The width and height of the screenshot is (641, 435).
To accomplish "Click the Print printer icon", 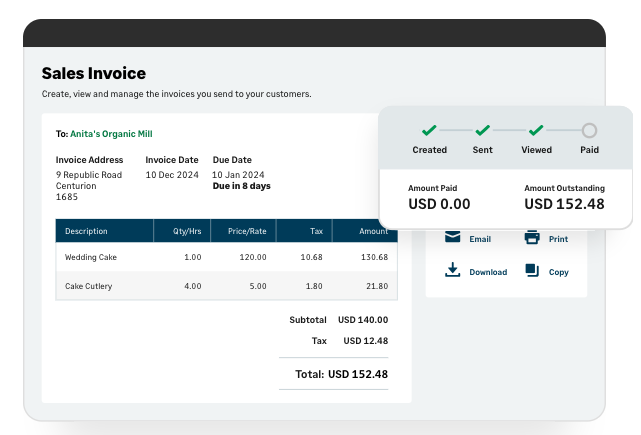I will coord(532,238).
